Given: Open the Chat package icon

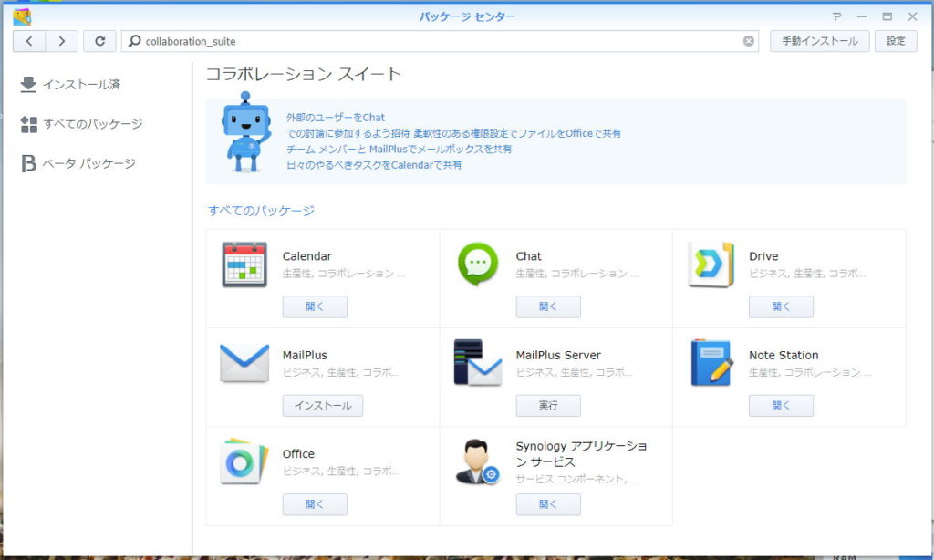Looking at the screenshot, I should [478, 264].
